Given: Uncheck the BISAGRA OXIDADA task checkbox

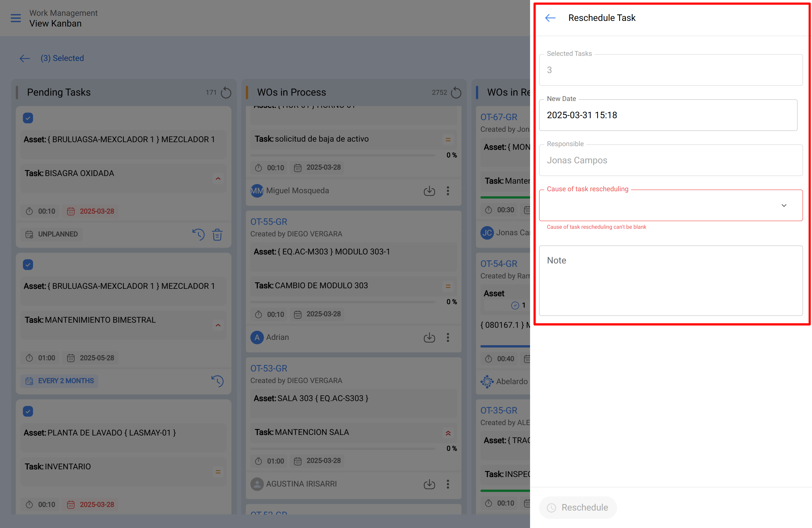Looking at the screenshot, I should pos(28,118).
